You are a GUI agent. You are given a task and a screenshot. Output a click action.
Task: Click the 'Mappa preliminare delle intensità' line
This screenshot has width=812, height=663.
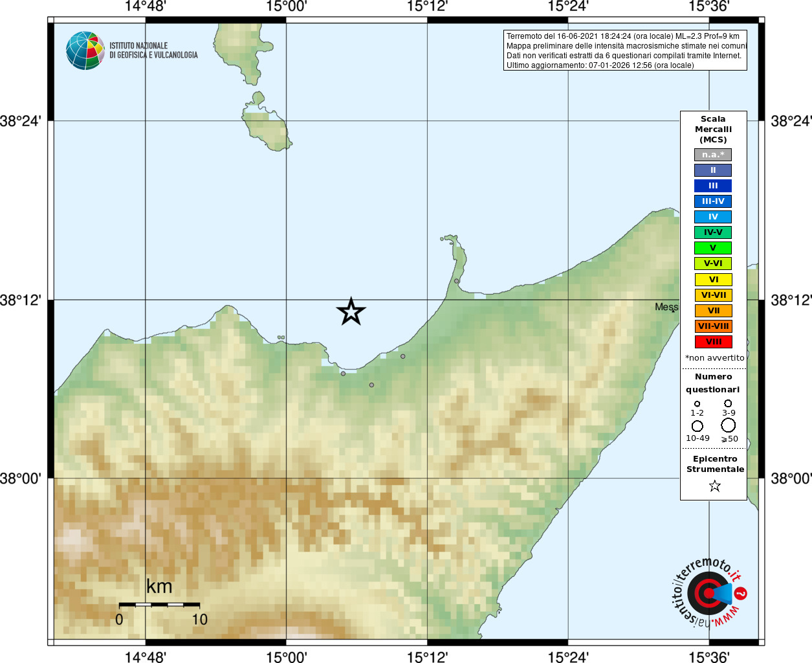[626, 46]
